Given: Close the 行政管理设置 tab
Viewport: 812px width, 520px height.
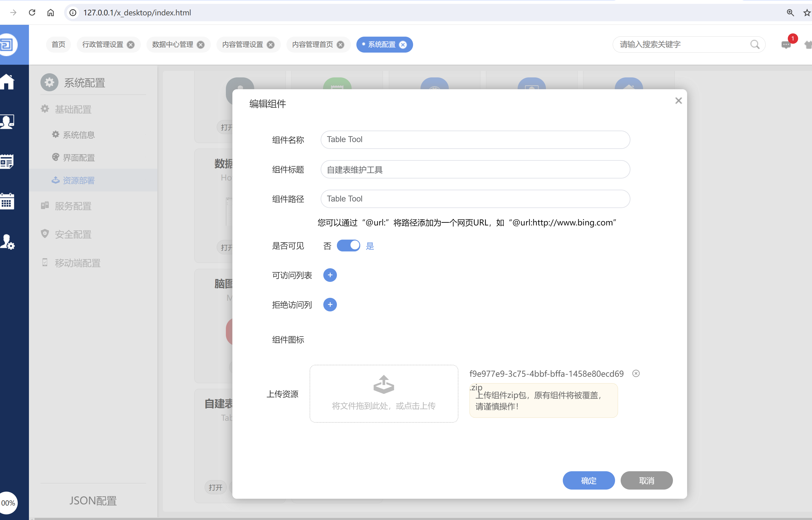Looking at the screenshot, I should click(x=131, y=45).
